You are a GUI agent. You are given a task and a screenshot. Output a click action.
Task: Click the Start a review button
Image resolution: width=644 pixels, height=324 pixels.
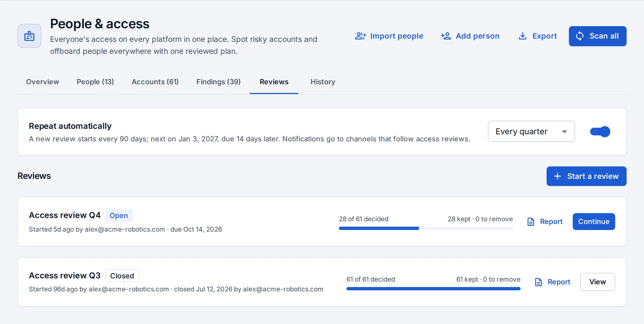(x=586, y=176)
